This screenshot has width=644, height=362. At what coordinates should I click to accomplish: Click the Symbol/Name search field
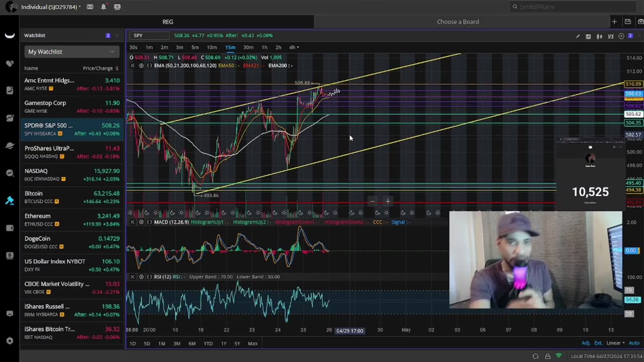click(x=573, y=7)
